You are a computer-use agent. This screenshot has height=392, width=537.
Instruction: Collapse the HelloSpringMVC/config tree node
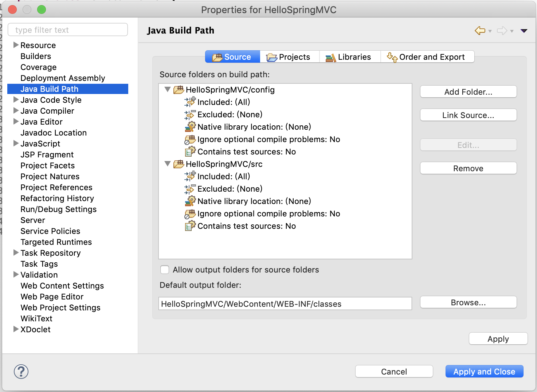[168, 90]
